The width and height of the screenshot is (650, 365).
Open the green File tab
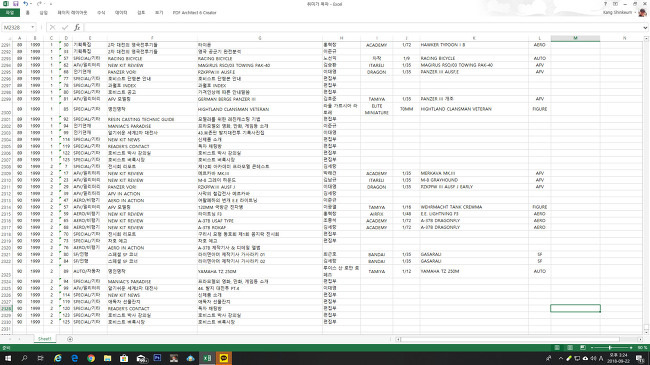click(10, 13)
